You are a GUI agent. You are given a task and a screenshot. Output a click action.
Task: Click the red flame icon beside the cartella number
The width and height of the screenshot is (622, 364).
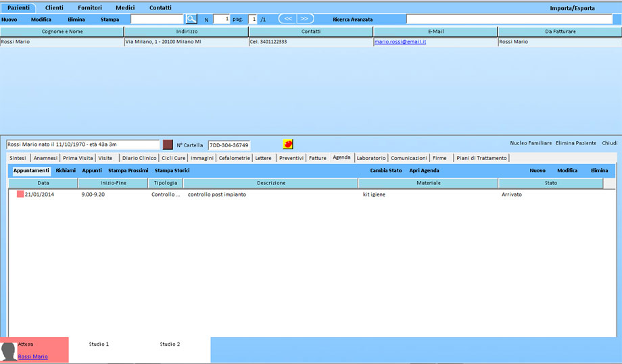point(288,144)
